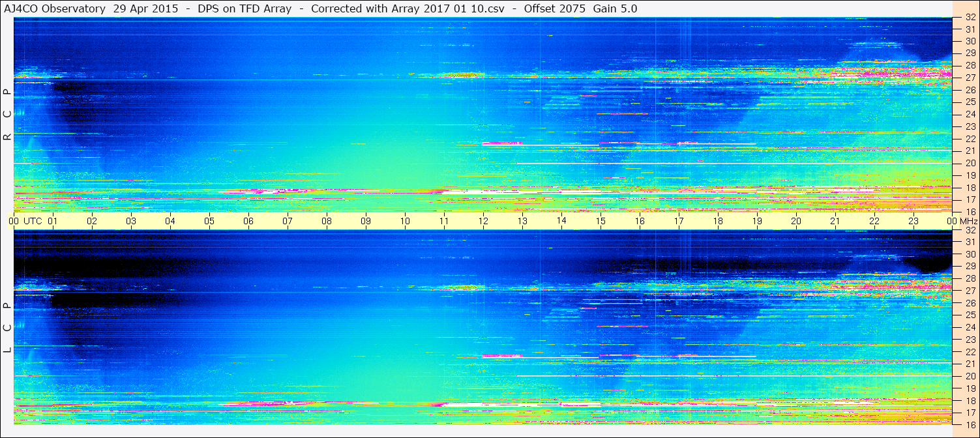This screenshot has width=980, height=438.
Task: Click the 'Gain 5.0' header value
Action: [x=616, y=8]
